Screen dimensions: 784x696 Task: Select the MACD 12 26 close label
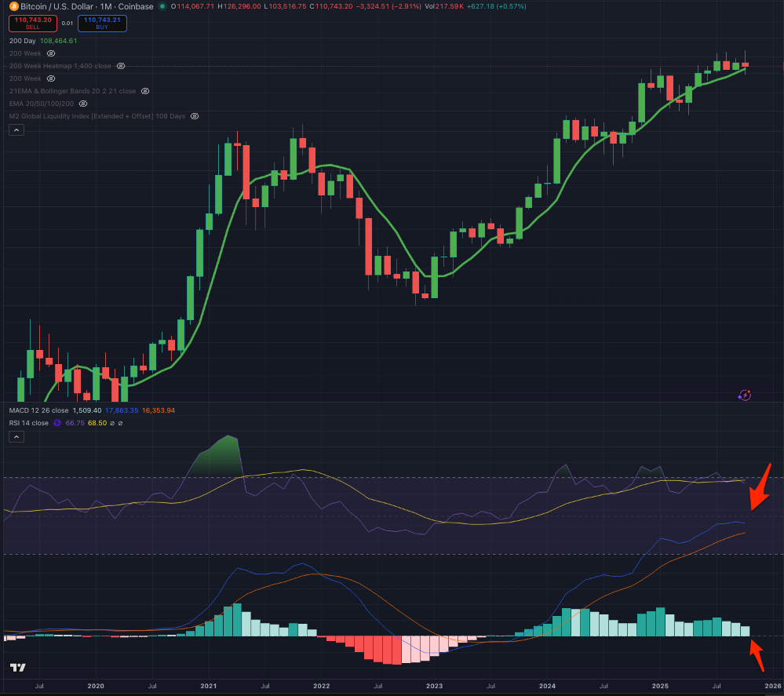point(38,410)
